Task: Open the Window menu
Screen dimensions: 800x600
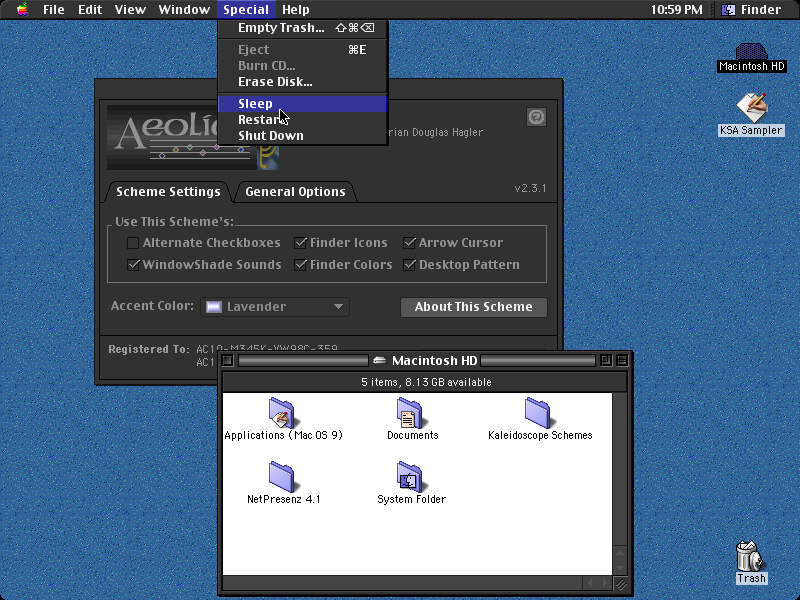Action: (x=184, y=10)
